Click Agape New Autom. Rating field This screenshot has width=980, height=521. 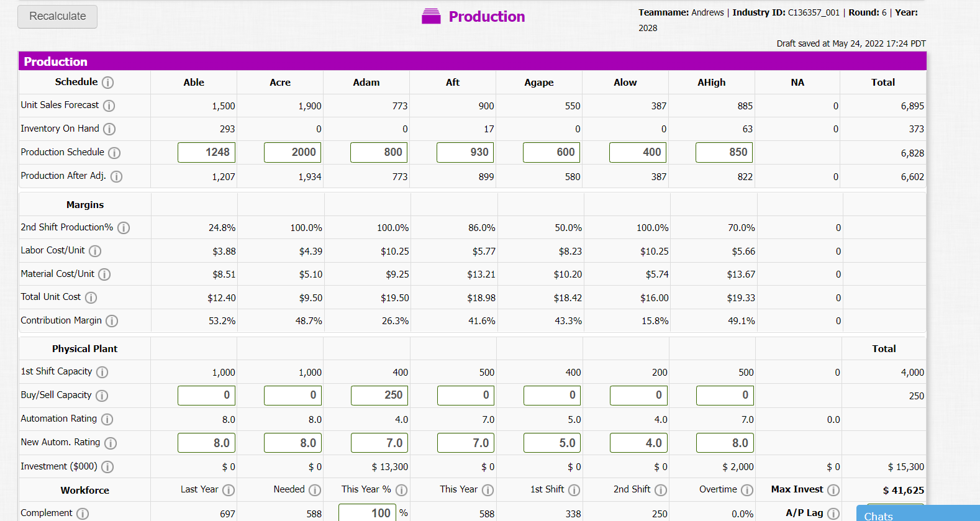click(x=552, y=443)
